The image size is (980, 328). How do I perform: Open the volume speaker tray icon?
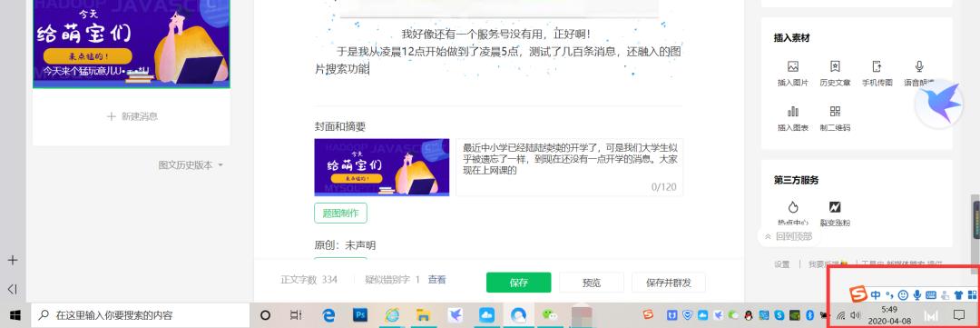coord(855,315)
